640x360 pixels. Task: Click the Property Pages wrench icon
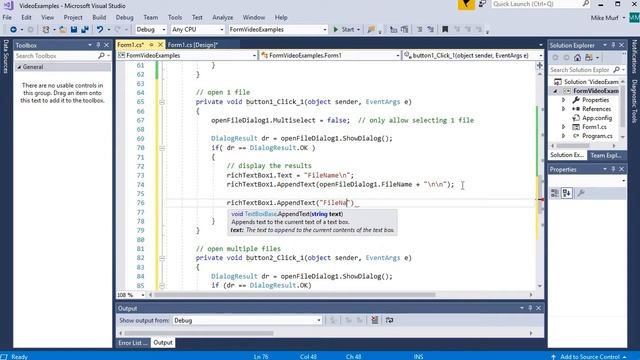pos(581,193)
